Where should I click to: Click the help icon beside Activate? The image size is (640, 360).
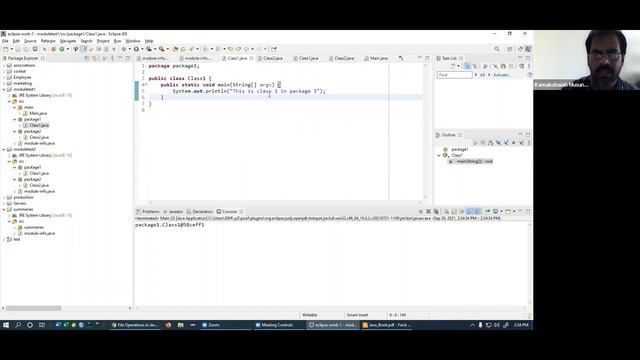click(530, 75)
